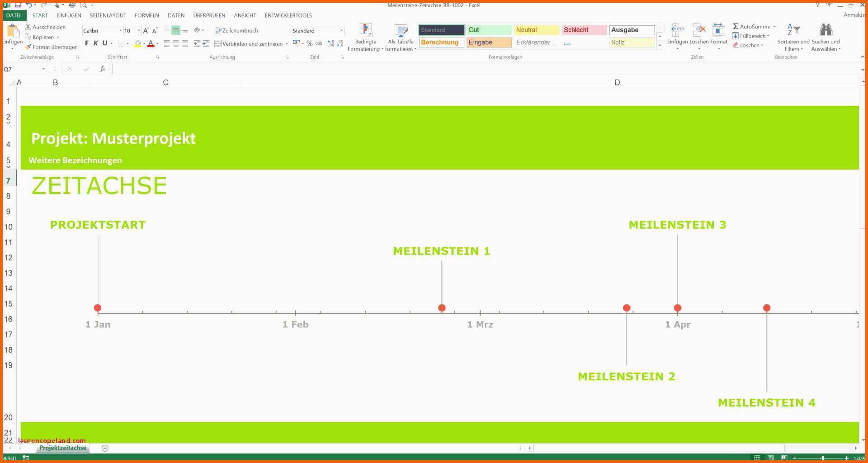Screen dimensions: 868x463
Task: Switch to the SEITENLAYOUT tab
Action: 108,15
